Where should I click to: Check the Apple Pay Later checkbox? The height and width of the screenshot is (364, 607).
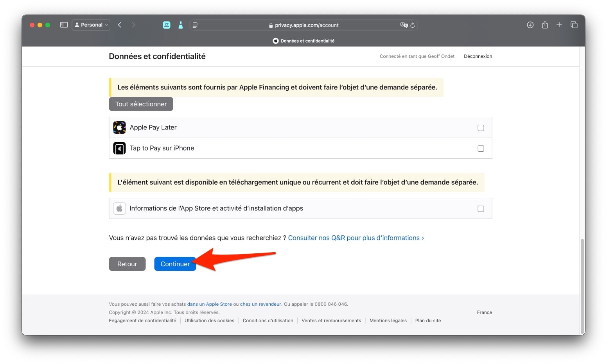[481, 128]
